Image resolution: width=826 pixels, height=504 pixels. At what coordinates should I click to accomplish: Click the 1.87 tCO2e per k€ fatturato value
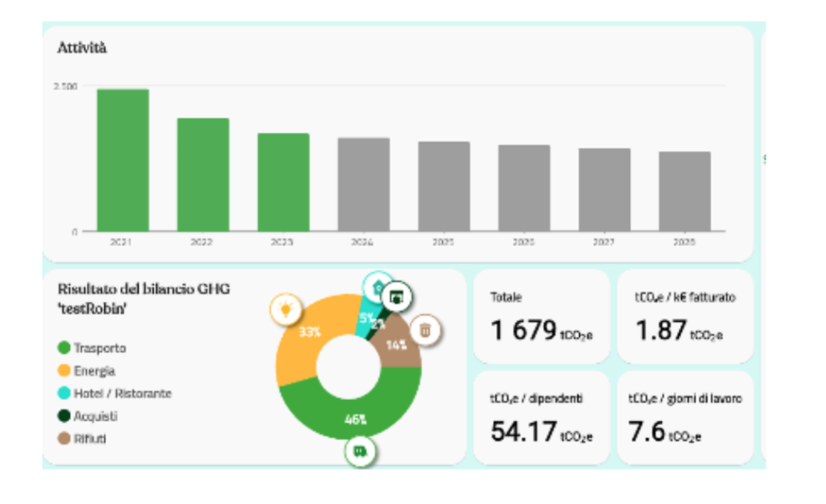[x=679, y=331]
